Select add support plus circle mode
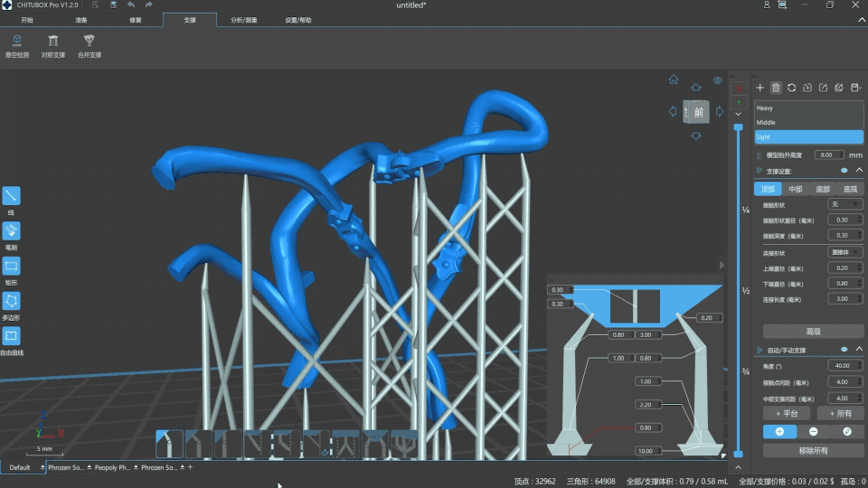The width and height of the screenshot is (868, 488). point(779,432)
